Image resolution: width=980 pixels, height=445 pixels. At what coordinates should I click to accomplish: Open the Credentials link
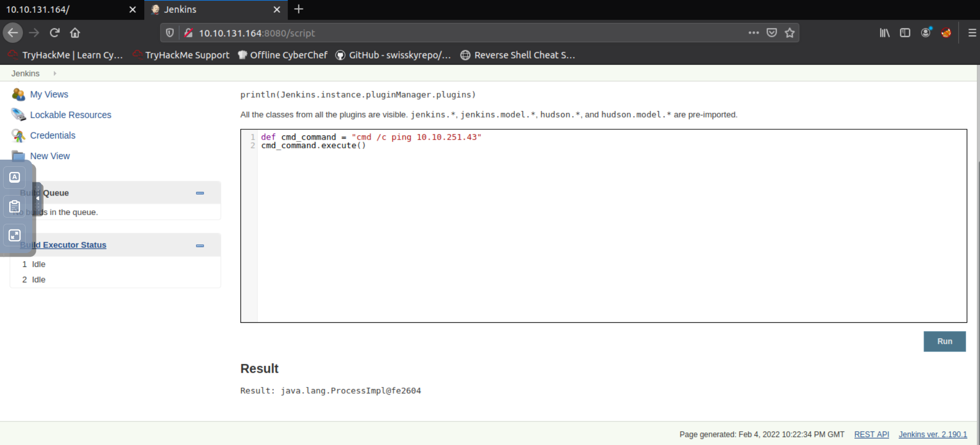click(x=53, y=136)
